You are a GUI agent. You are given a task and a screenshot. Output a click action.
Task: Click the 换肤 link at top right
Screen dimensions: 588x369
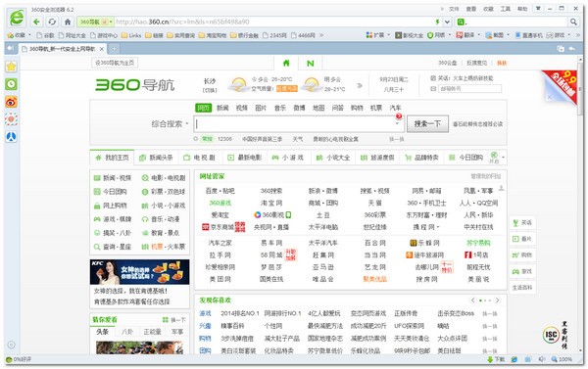[502, 63]
